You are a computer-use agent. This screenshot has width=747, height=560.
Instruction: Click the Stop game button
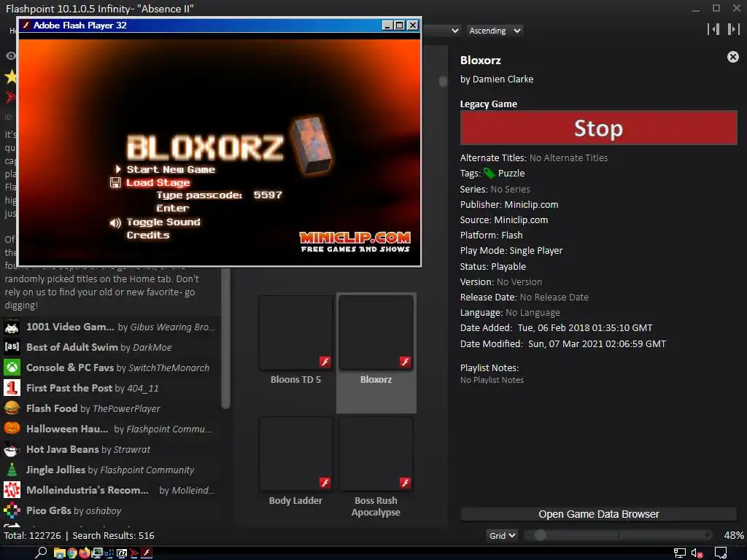(598, 128)
